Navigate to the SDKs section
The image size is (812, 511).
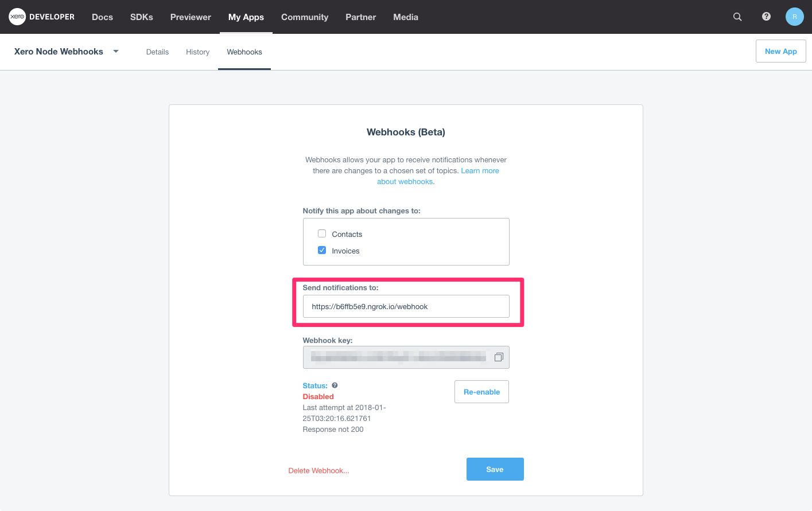click(141, 17)
